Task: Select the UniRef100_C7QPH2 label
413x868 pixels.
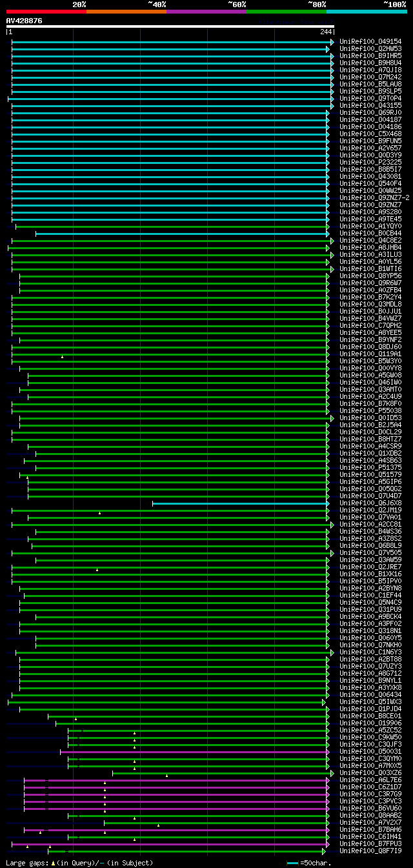Action: click(370, 326)
